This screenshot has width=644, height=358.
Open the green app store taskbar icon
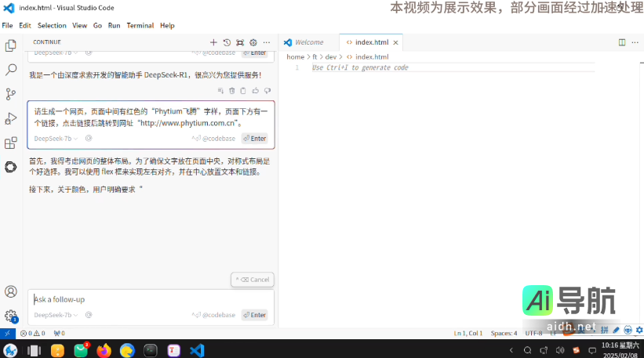coord(81,351)
